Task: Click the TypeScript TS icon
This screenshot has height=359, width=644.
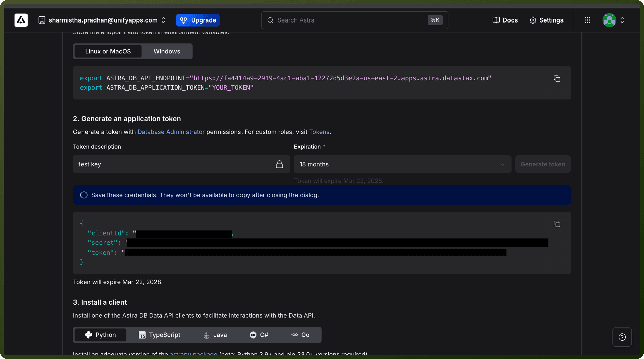Action: 142,335
